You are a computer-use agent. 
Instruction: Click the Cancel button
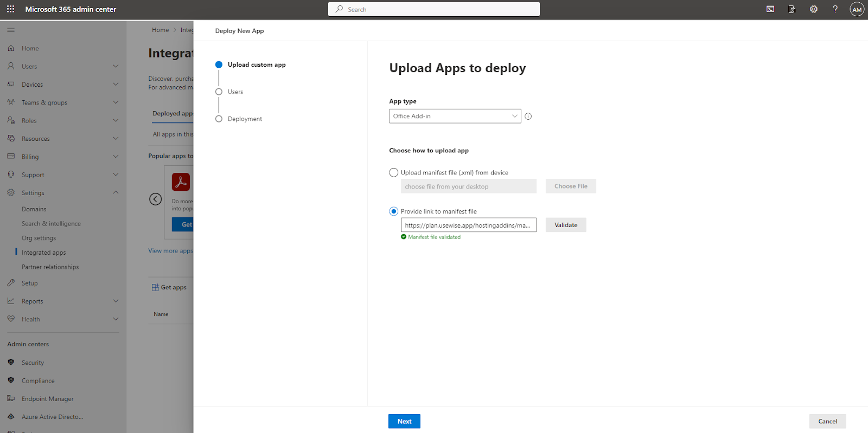coord(827,421)
